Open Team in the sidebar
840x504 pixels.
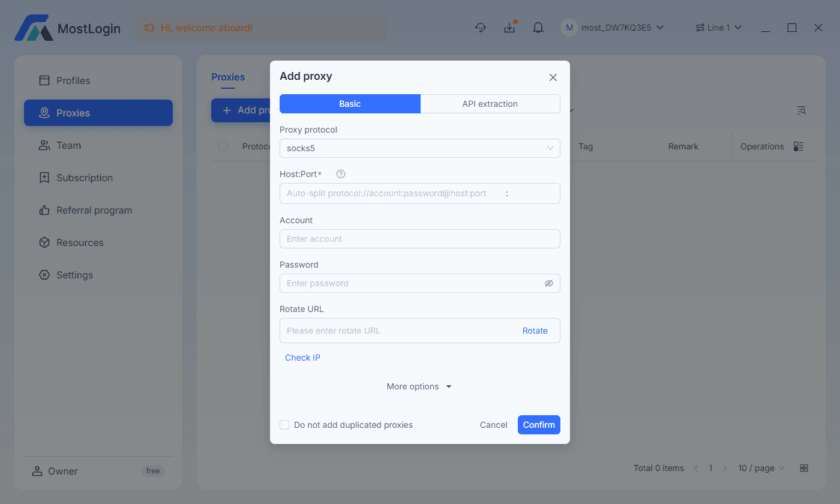tap(98, 145)
